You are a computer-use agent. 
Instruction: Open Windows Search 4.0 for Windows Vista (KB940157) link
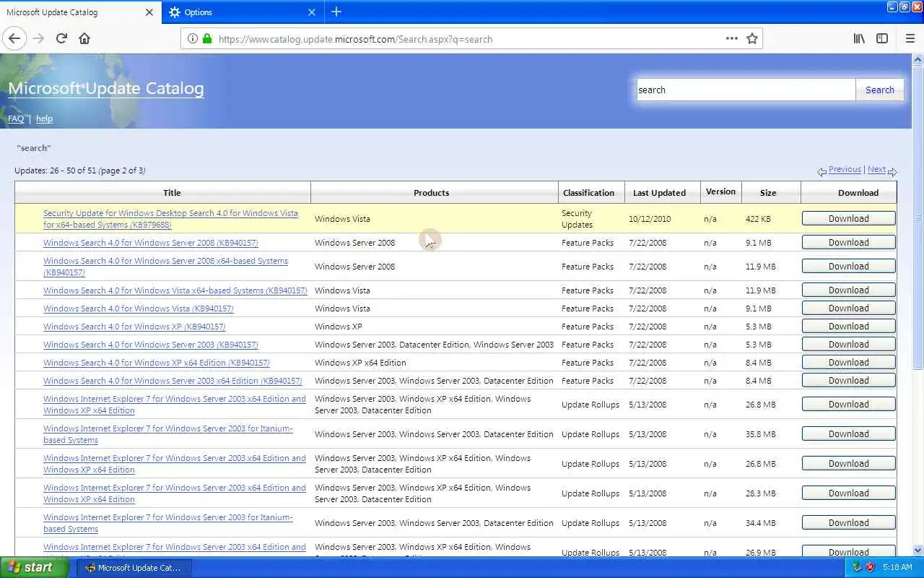click(138, 309)
